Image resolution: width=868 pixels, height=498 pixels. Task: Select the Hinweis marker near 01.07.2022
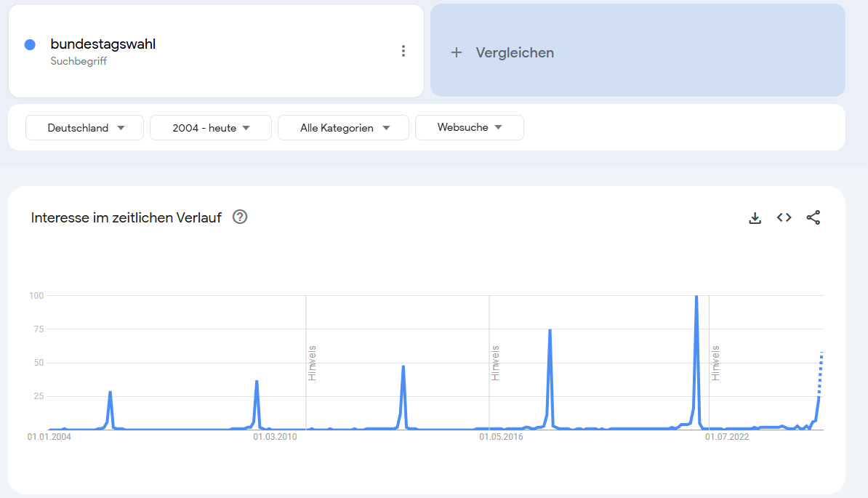715,362
